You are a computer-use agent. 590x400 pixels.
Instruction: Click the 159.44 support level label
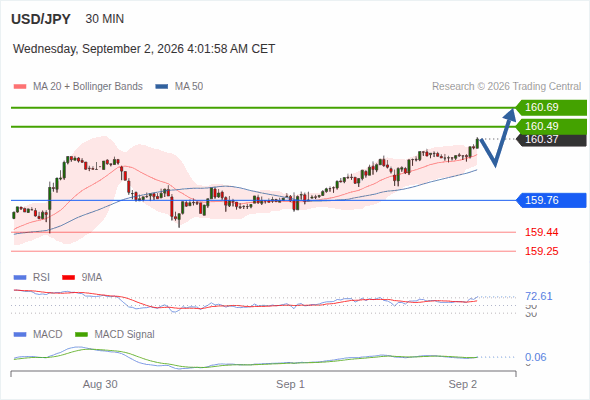541,232
